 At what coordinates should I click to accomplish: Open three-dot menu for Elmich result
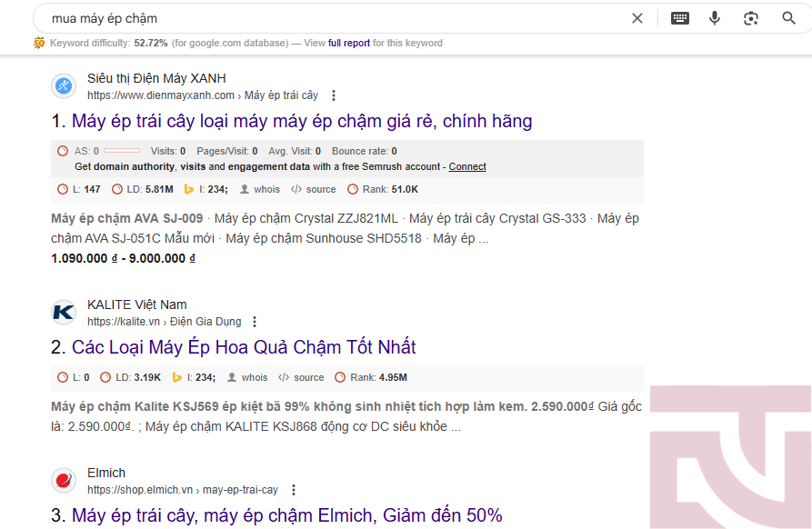(x=294, y=490)
